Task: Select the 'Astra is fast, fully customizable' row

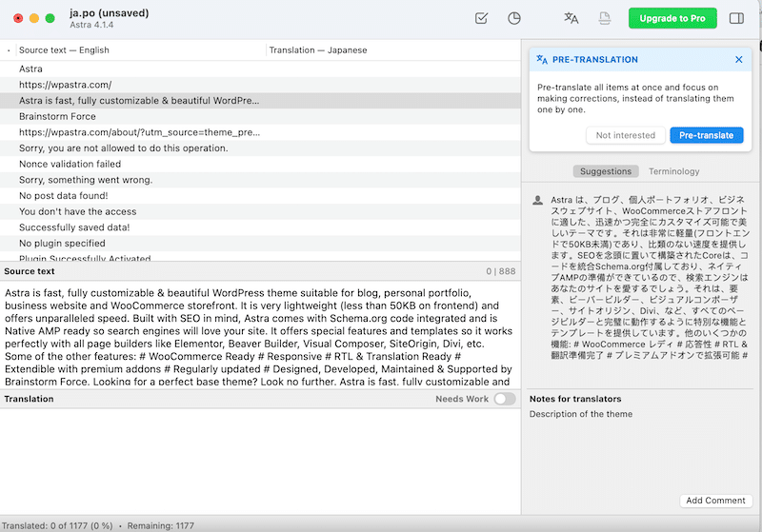Action: [260, 101]
